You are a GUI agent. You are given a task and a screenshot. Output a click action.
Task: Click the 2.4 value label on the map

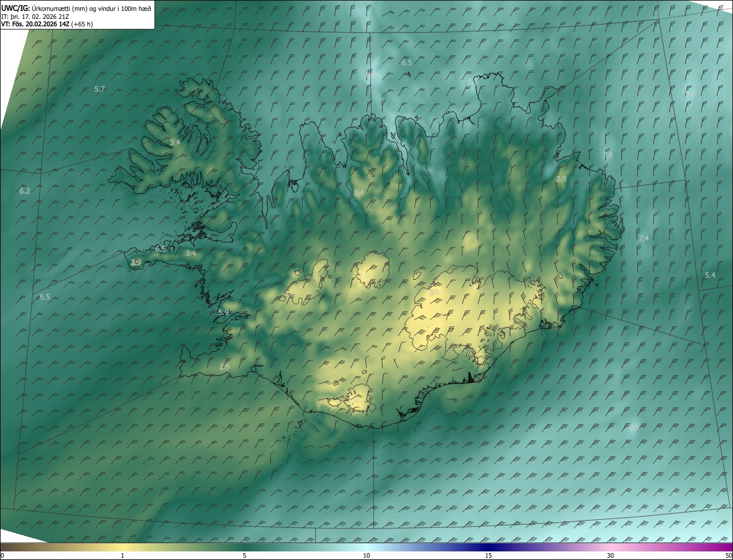(358, 193)
